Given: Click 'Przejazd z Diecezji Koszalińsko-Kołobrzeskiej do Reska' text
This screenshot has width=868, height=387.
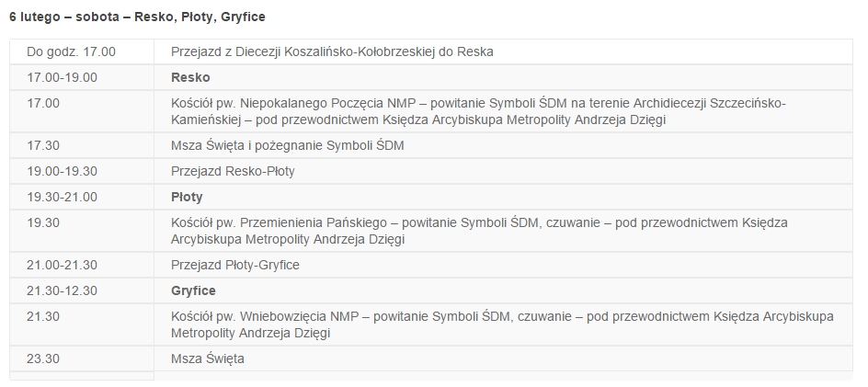Looking at the screenshot, I should 332,52.
